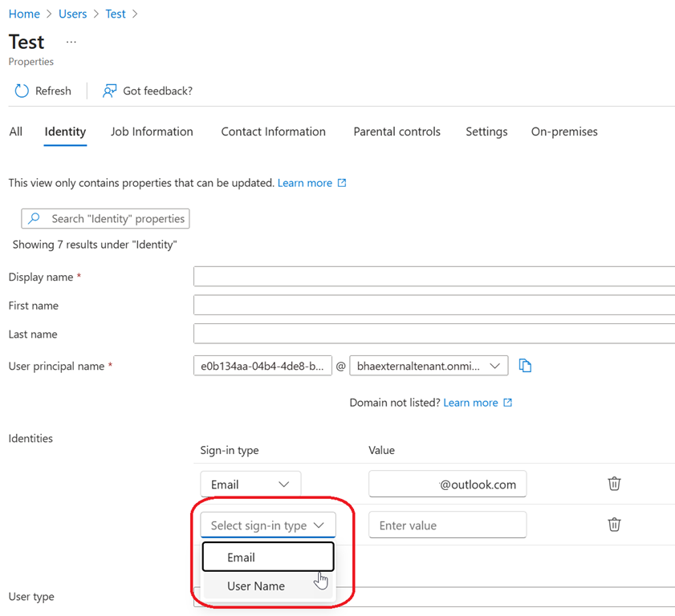Go to the On-premises tab
Viewport: 675px width, 616px height.
(563, 132)
